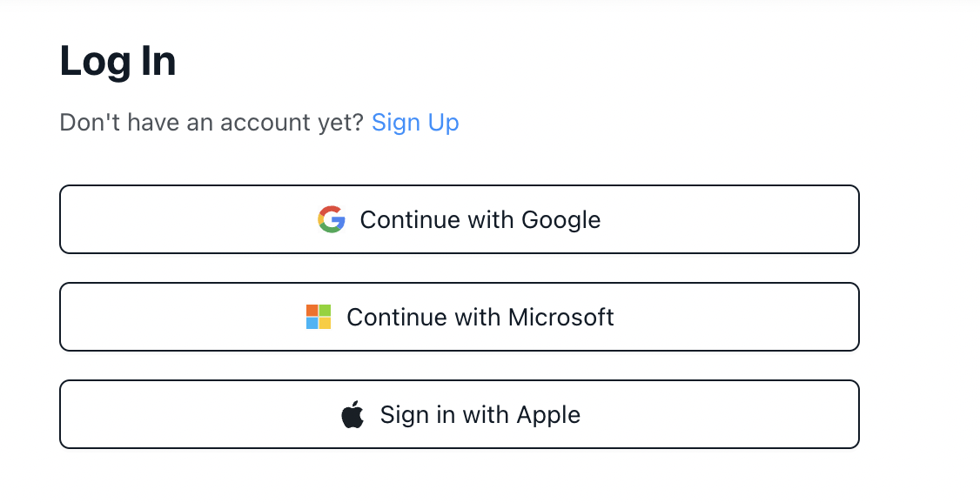Choose the Continue with Microsoft button
The image size is (980, 503).
pos(460,317)
